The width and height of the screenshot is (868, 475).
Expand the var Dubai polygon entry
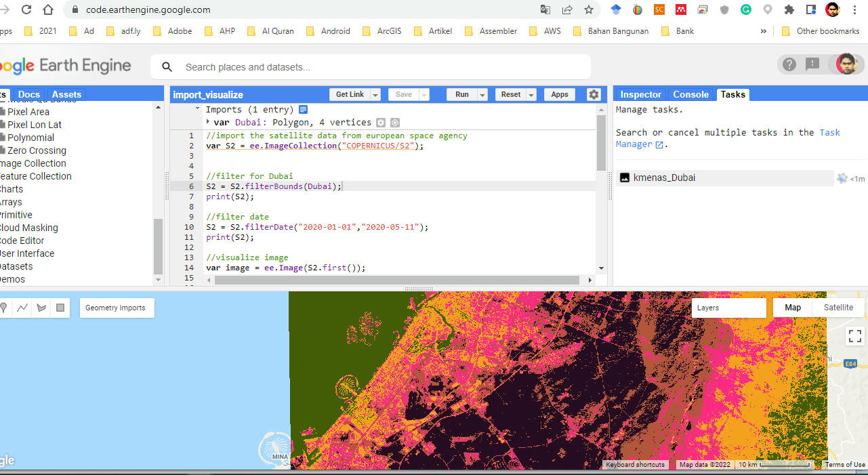click(x=208, y=122)
